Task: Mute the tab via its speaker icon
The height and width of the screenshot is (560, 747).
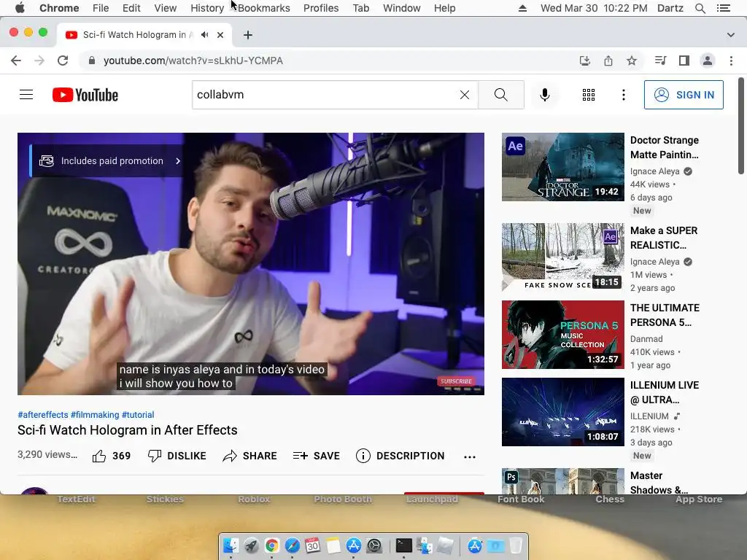Action: pyautogui.click(x=205, y=35)
